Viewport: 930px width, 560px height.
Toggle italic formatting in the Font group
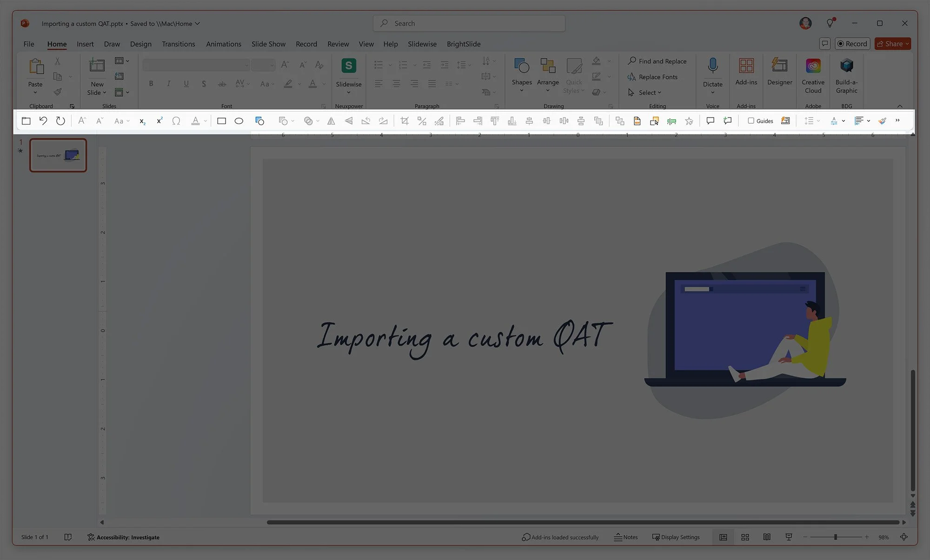168,84
